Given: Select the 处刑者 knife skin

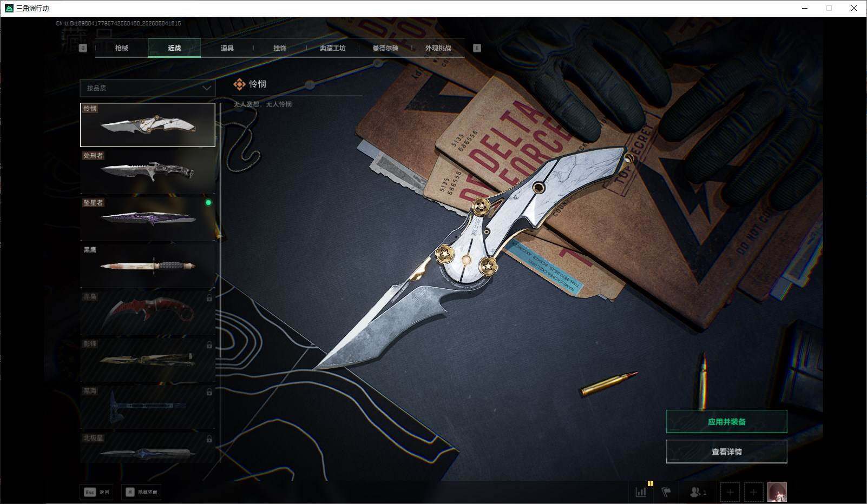Looking at the screenshot, I should (148, 172).
